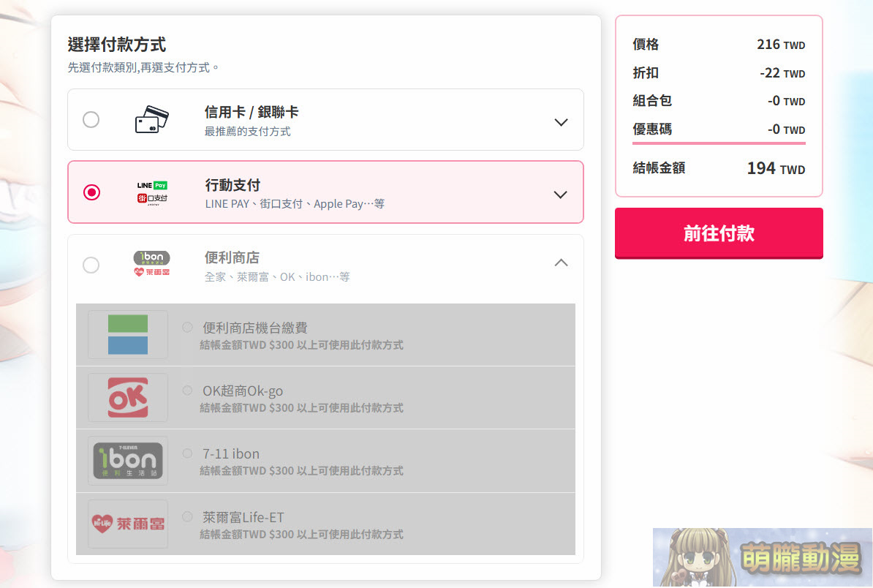Image resolution: width=873 pixels, height=588 pixels.
Task: Click the Hi-Life 萊爾富 logo
Action: click(128, 524)
